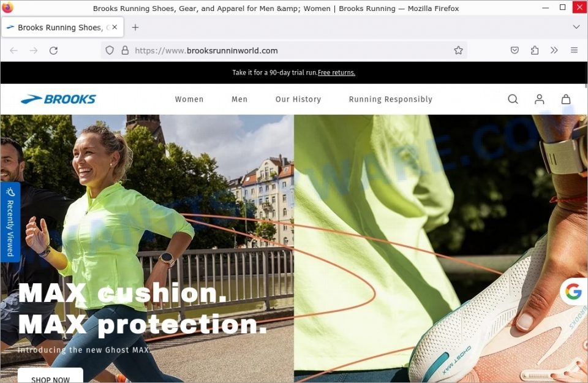Click the Google G floating icon
Image resolution: width=588 pixels, height=383 pixels.
(x=573, y=292)
